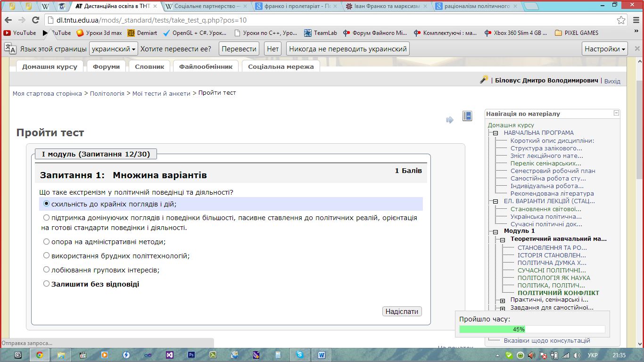Open the file explorer in the taskbar
Viewport: 644px width, 362px height.
(x=61, y=355)
